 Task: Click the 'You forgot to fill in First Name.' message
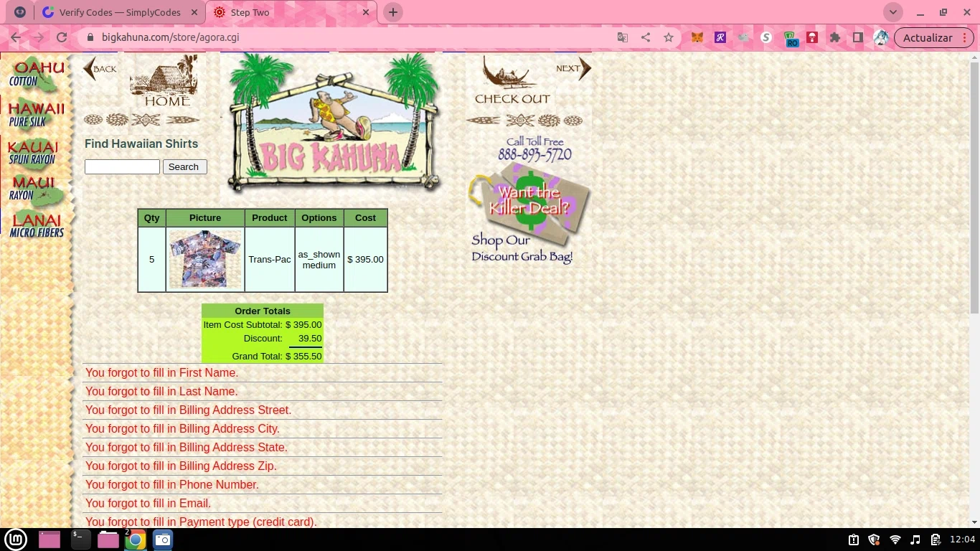pos(161,373)
